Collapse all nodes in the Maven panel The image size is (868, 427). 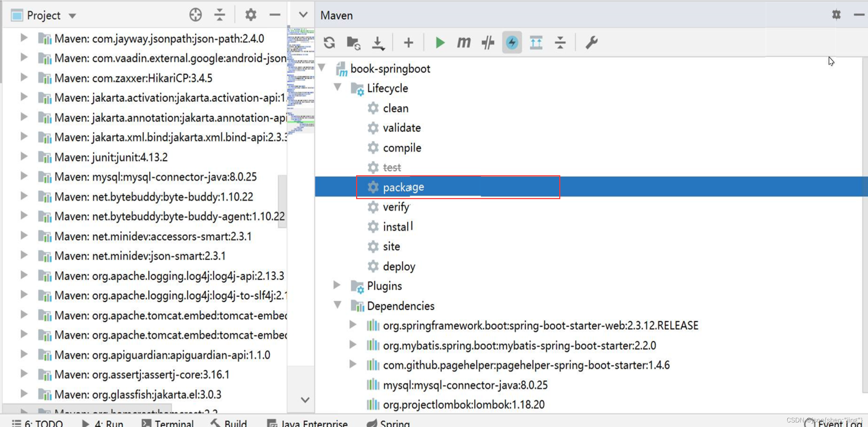(560, 42)
